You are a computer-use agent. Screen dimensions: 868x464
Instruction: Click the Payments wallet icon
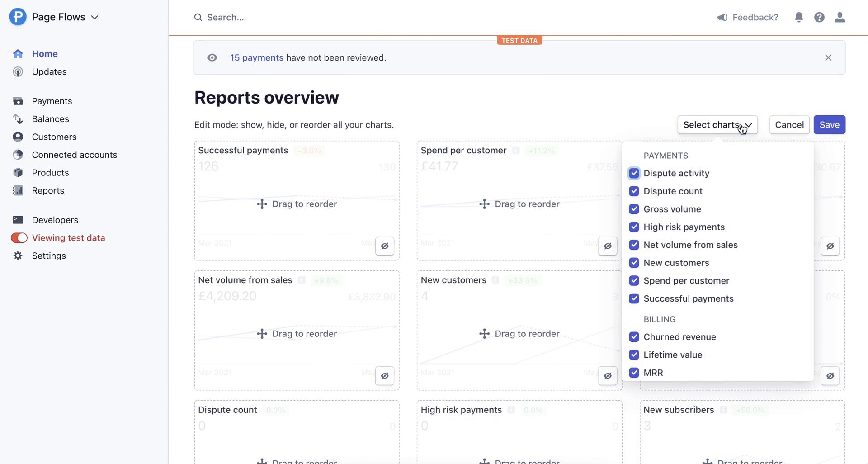[x=18, y=101]
